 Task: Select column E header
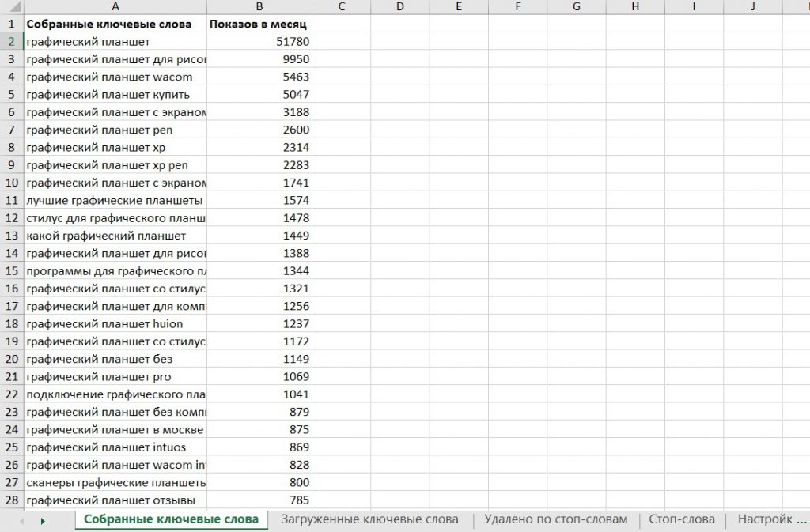click(459, 7)
